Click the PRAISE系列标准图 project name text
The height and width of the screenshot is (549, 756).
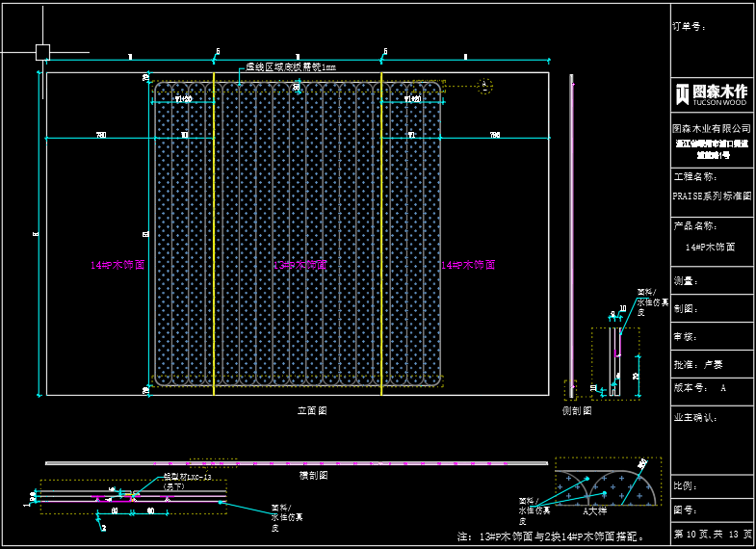point(712,196)
